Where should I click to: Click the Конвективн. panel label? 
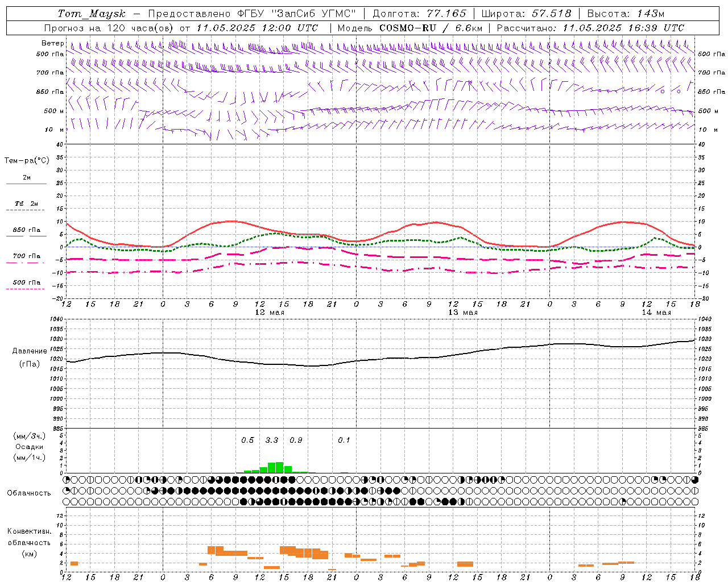pos(30,531)
